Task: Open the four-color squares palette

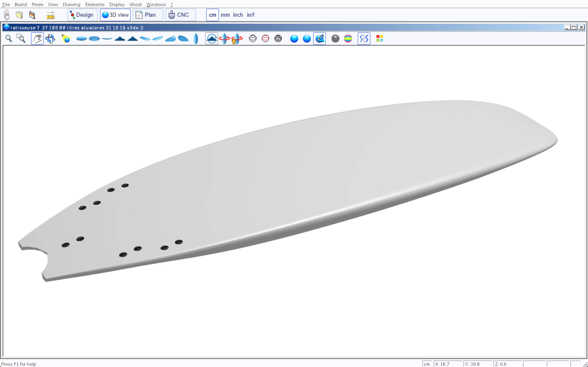Action: coord(380,39)
